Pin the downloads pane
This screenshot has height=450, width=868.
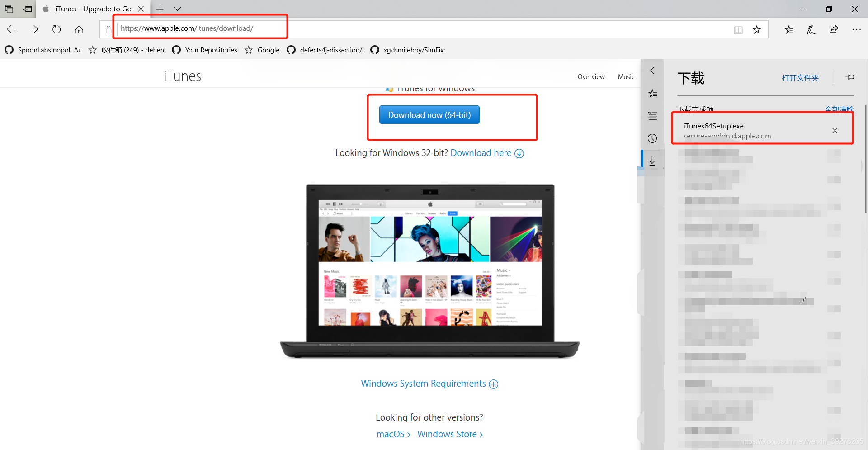click(849, 77)
